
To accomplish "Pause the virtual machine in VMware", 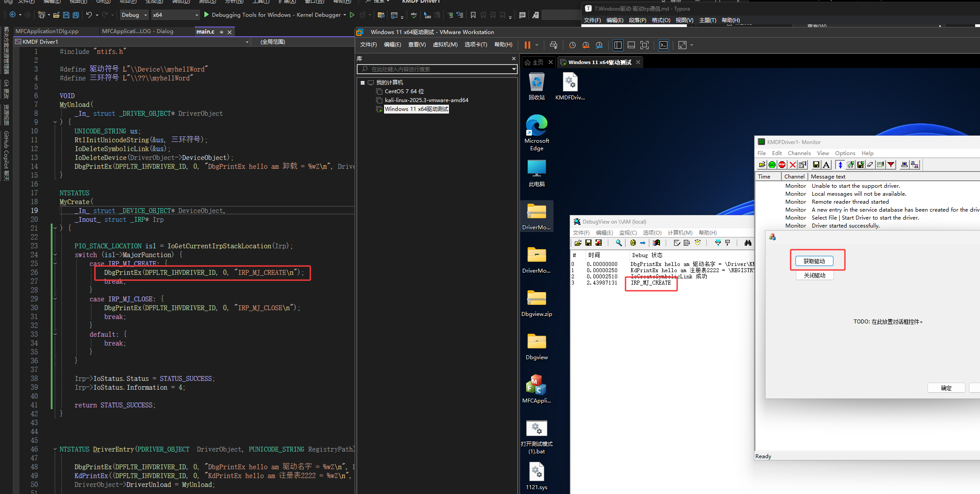I will coord(527,45).
